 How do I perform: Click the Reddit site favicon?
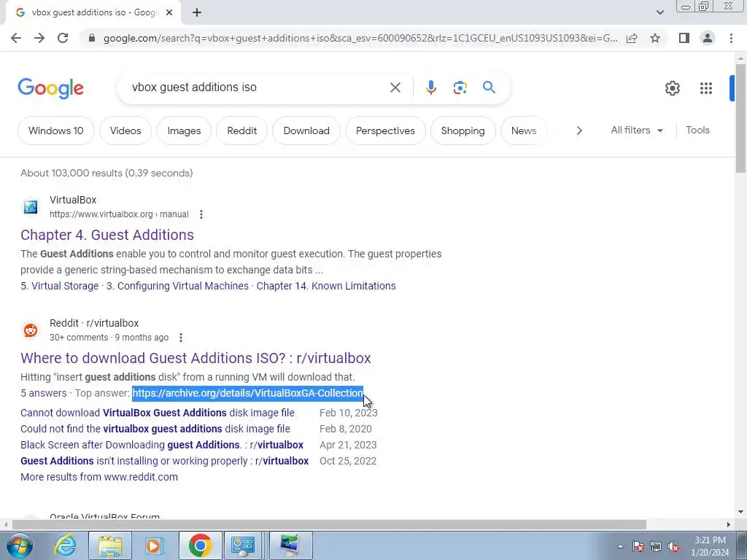(x=31, y=330)
